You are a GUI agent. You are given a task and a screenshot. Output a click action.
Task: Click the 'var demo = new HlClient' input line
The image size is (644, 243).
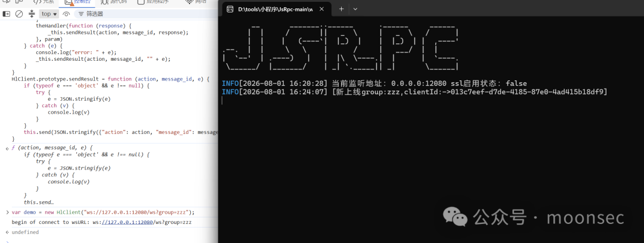tap(103, 212)
